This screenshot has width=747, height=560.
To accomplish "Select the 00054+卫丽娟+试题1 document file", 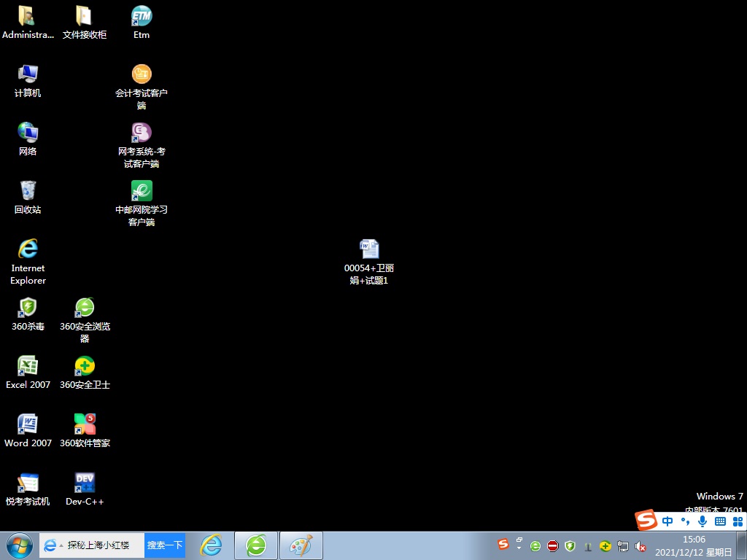I will pyautogui.click(x=369, y=250).
